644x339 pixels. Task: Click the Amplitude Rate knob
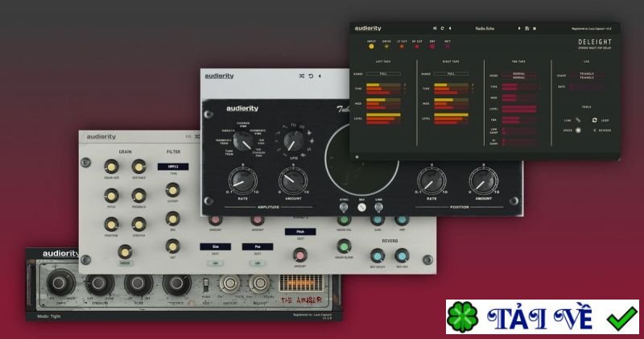[243, 180]
